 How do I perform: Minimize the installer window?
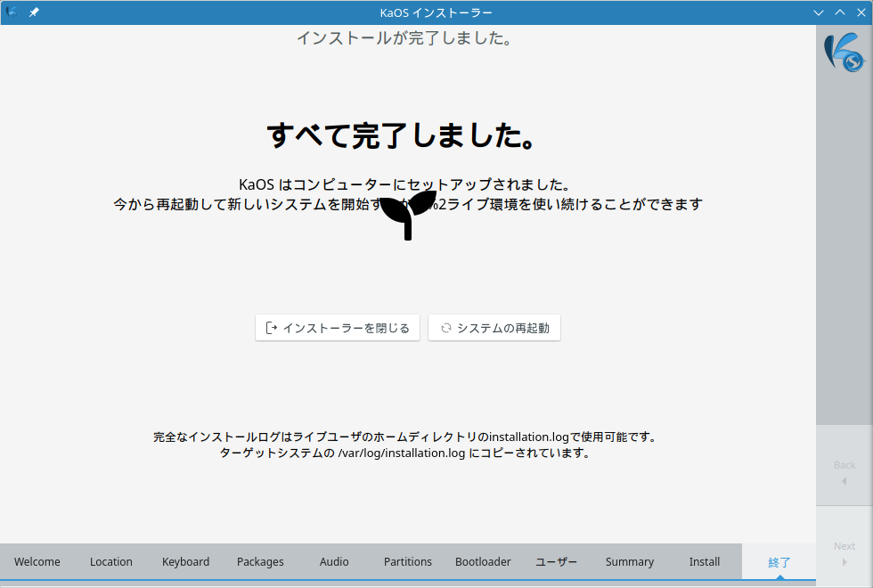pos(819,12)
